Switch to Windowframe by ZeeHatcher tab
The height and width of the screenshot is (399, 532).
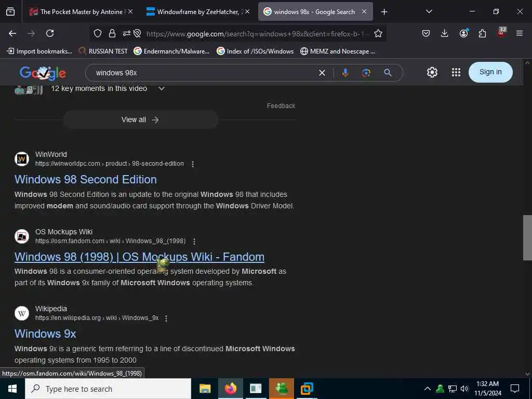198,11
